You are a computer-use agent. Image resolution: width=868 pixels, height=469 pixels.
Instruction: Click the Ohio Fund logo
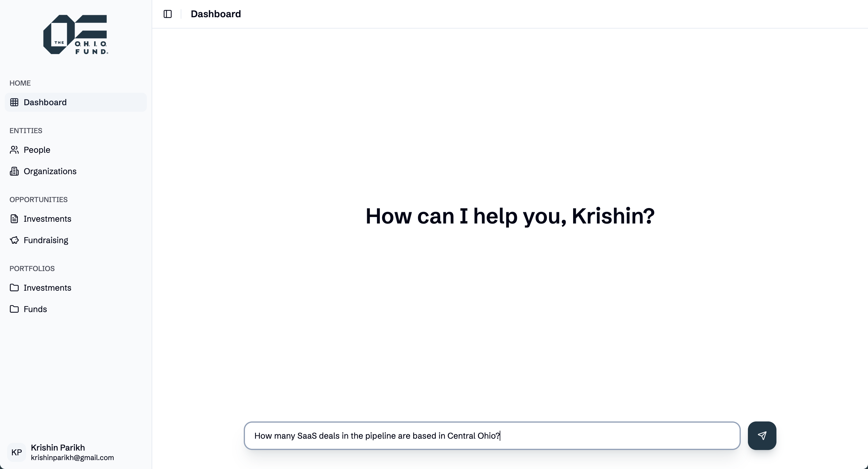coord(76,34)
